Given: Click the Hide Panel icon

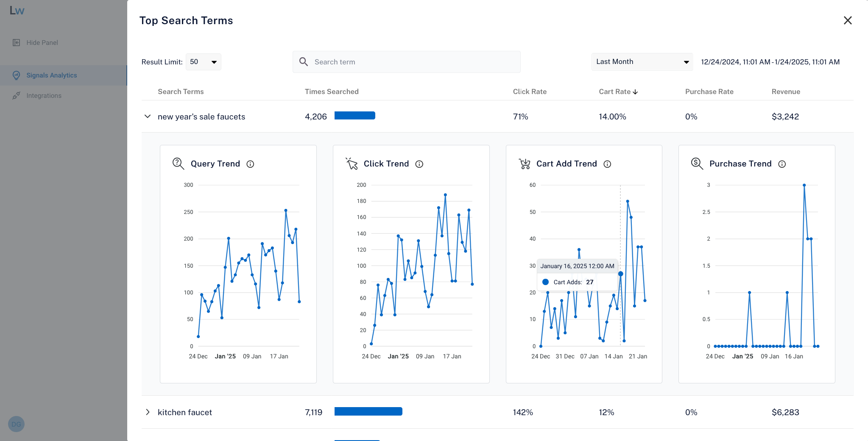Looking at the screenshot, I should pos(16,42).
